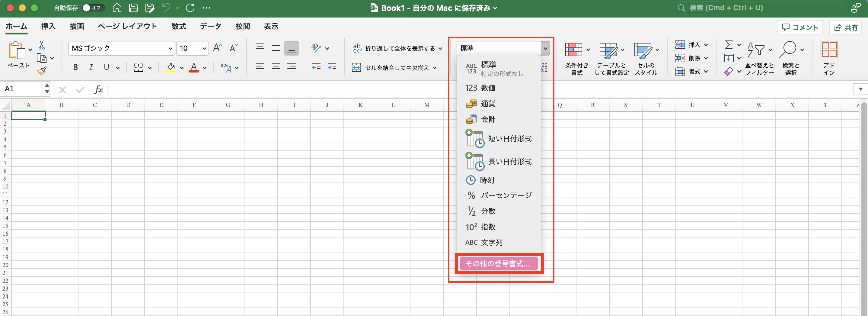This screenshot has width=868, height=316.
Task: Open the アドイン add-ins icon
Action: pos(829,57)
